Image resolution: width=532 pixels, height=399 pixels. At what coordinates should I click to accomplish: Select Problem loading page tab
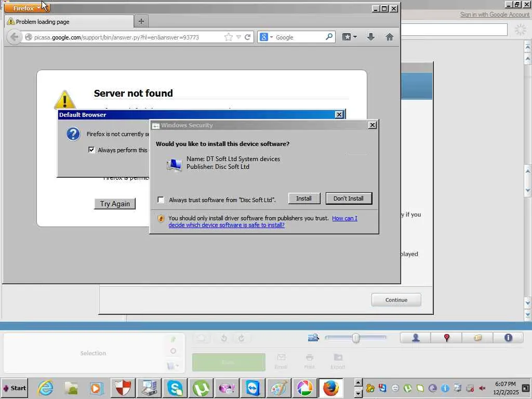[x=69, y=22]
